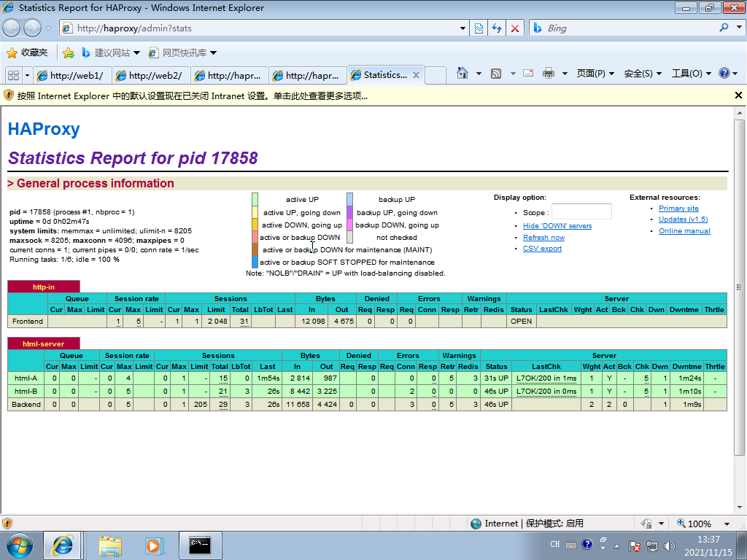
Task: Click inside the Scope input field
Action: click(x=581, y=212)
